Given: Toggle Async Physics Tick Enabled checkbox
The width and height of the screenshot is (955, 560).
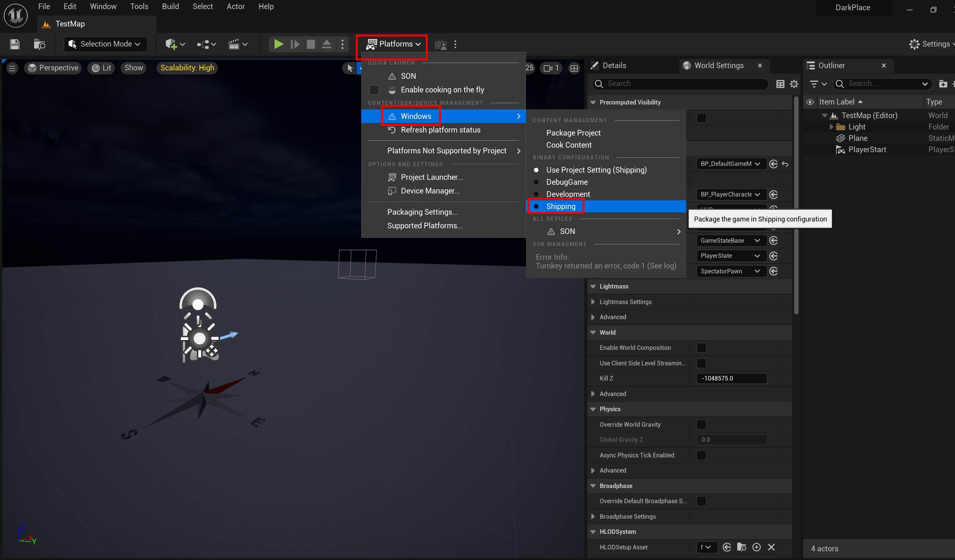Looking at the screenshot, I should [x=701, y=455].
